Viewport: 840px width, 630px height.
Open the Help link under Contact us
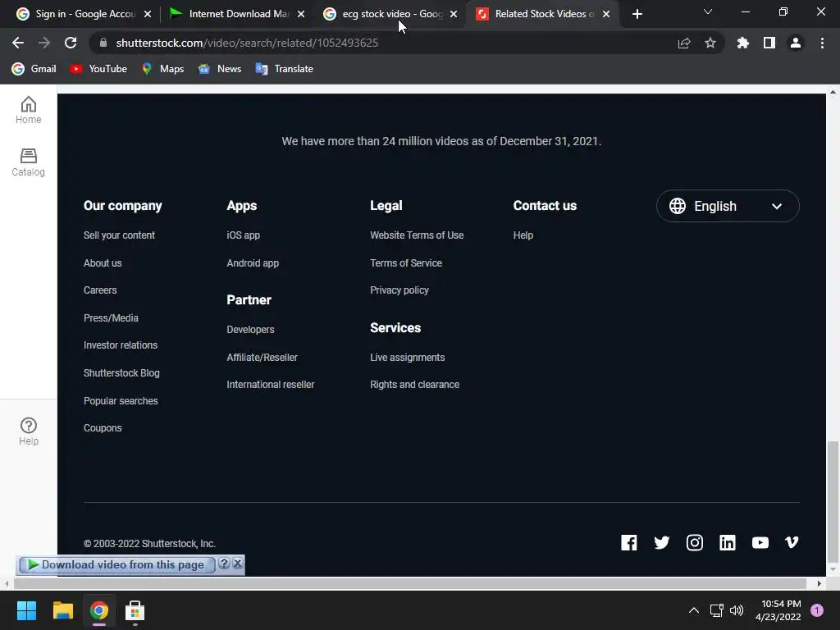click(x=523, y=235)
